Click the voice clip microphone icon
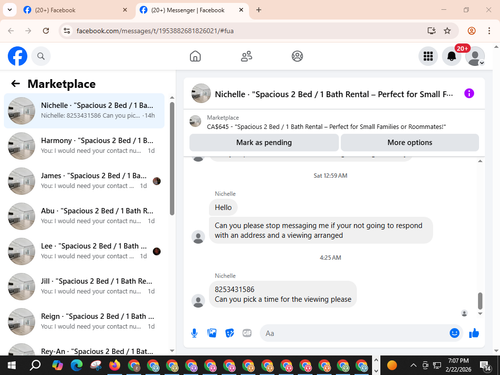The width and height of the screenshot is (500, 375). click(x=194, y=333)
